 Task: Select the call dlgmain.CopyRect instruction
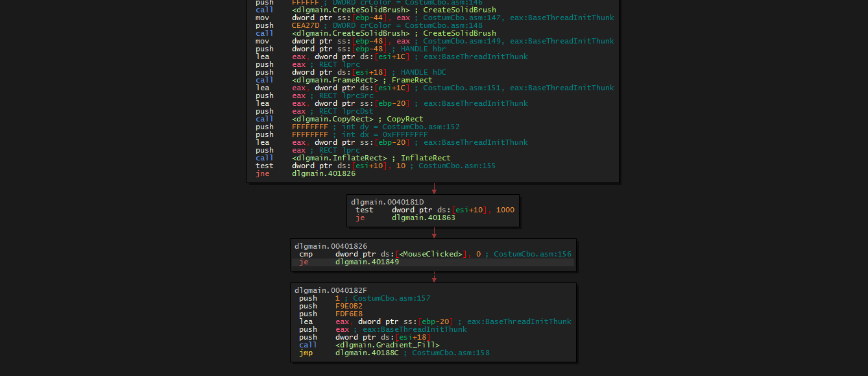pos(339,119)
